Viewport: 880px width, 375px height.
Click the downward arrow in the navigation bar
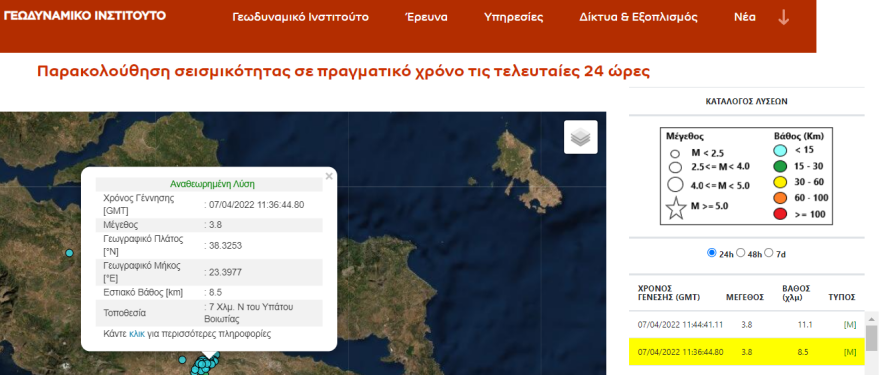point(783,17)
